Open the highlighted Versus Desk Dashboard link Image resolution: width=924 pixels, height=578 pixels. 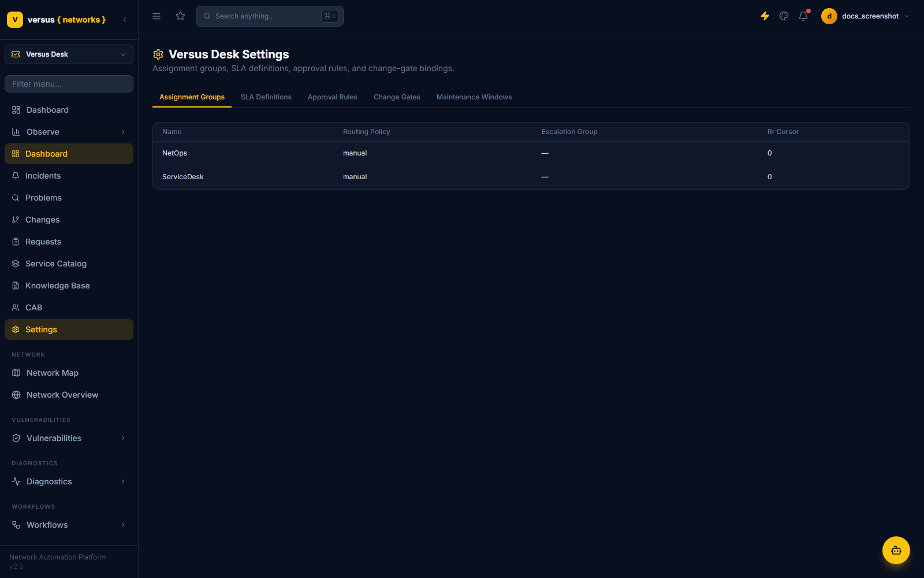pyautogui.click(x=69, y=154)
